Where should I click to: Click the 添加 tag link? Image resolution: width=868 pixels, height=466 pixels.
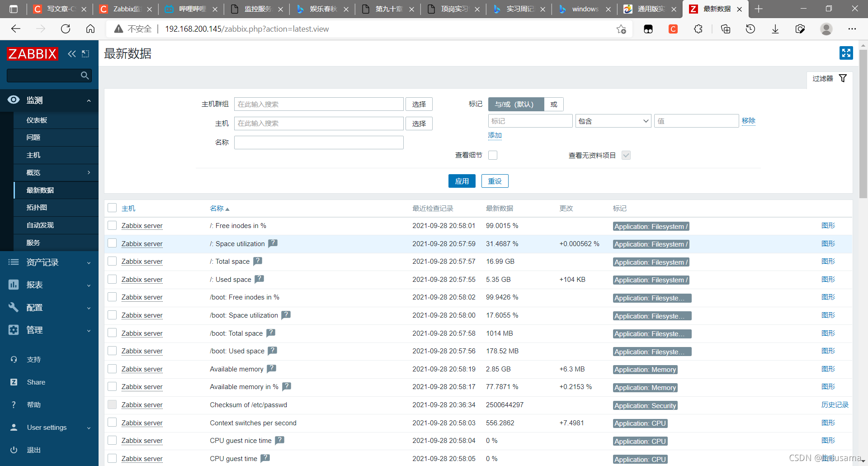[x=495, y=135]
